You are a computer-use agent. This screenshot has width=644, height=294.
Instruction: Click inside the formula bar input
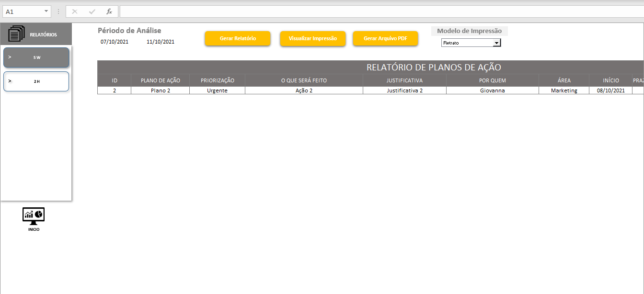point(379,11)
